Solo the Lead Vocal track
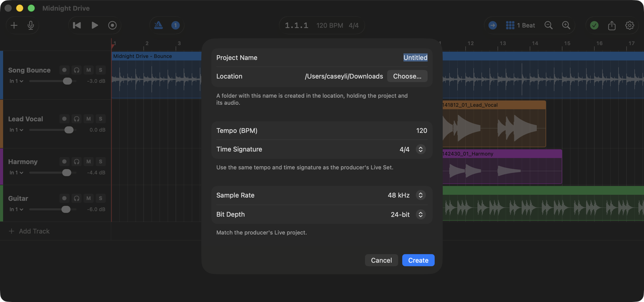Image resolution: width=644 pixels, height=302 pixels. pyautogui.click(x=101, y=119)
